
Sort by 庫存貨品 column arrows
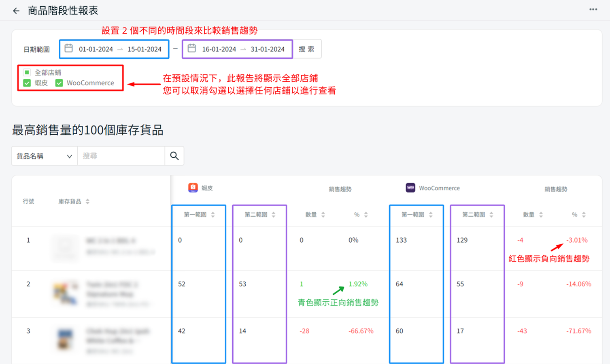(87, 201)
